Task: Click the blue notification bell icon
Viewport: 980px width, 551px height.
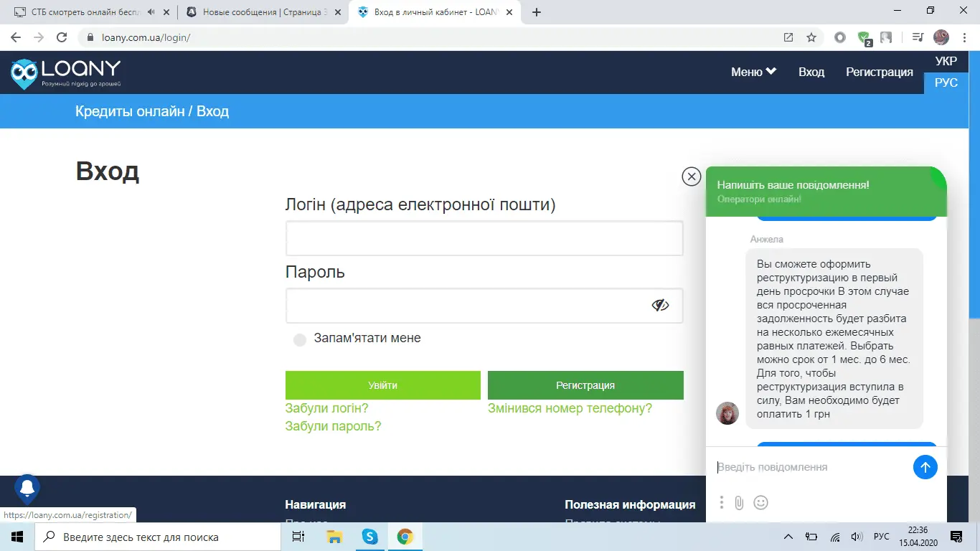Action: coord(26,489)
